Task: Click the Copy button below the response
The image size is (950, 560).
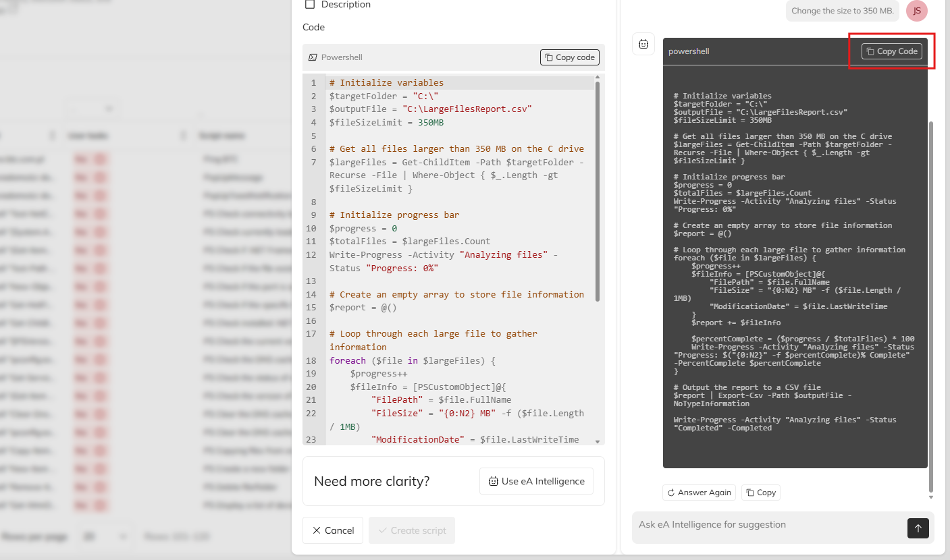Action: tap(760, 493)
